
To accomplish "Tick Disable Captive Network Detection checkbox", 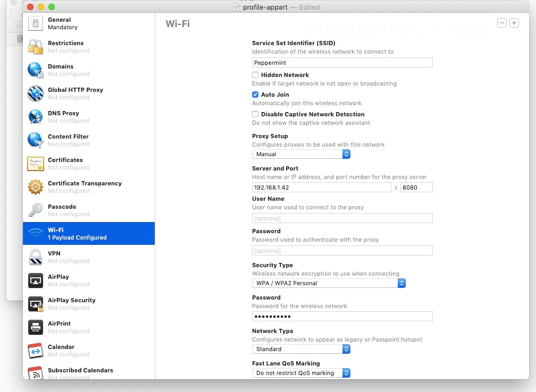I will 255,114.
